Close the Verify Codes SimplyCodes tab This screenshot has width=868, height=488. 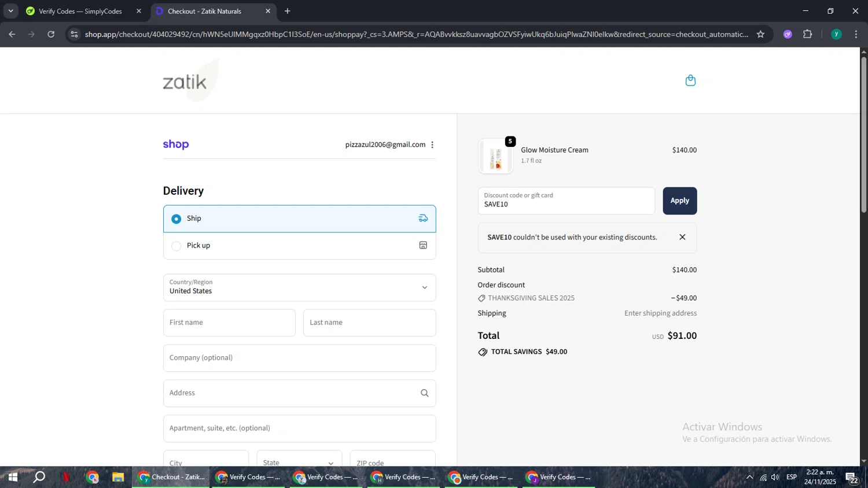point(138,11)
